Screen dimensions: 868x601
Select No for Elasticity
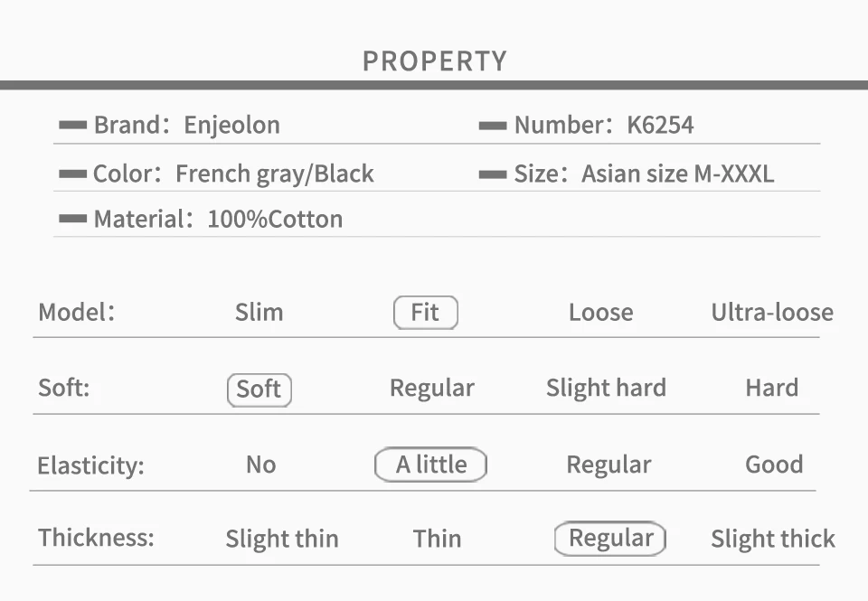260,465
